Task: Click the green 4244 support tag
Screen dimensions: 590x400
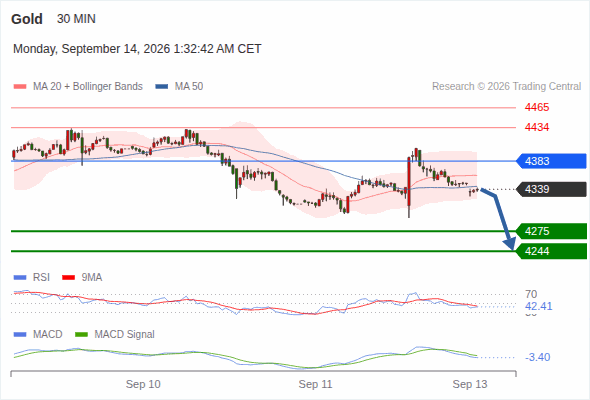Action: (x=551, y=251)
